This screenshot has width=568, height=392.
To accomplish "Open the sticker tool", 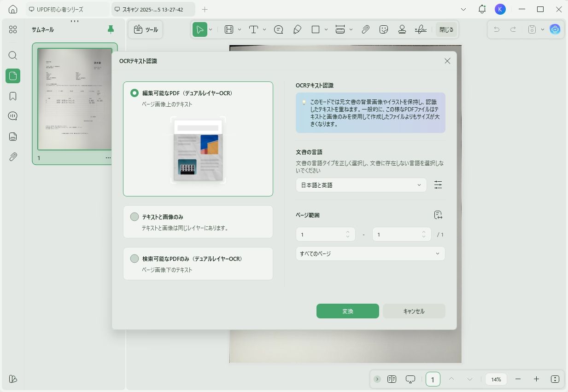I will click(x=384, y=29).
